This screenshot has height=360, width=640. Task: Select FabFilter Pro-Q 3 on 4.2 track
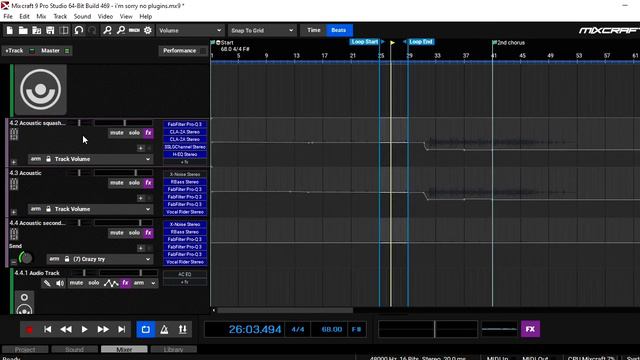[185, 124]
